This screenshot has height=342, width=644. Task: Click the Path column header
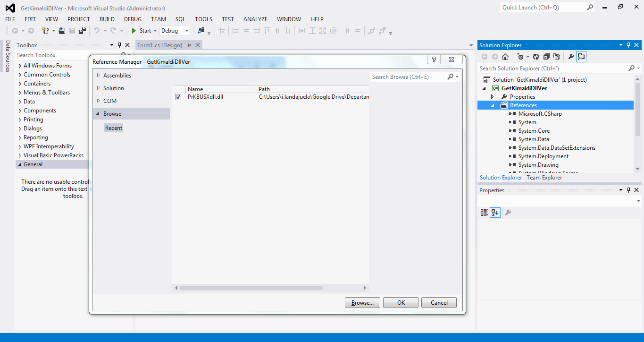click(x=312, y=89)
